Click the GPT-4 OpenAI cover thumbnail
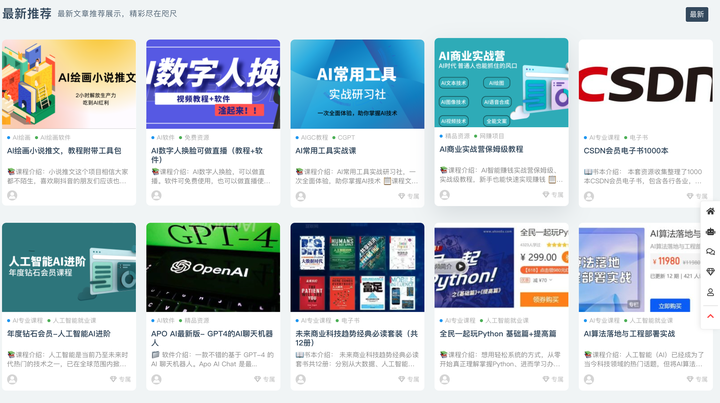This screenshot has width=720, height=403. (x=213, y=268)
